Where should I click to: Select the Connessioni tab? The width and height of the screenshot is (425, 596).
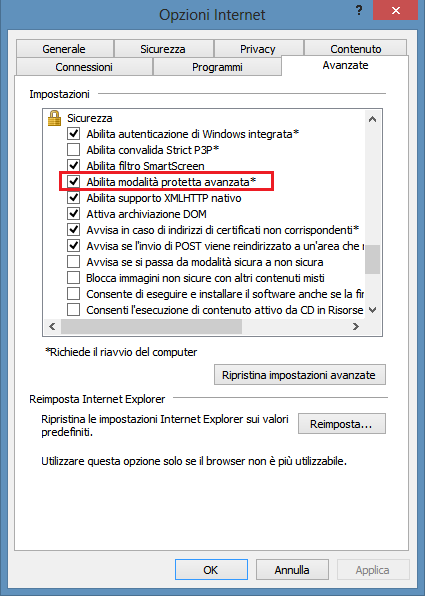pyautogui.click(x=84, y=67)
